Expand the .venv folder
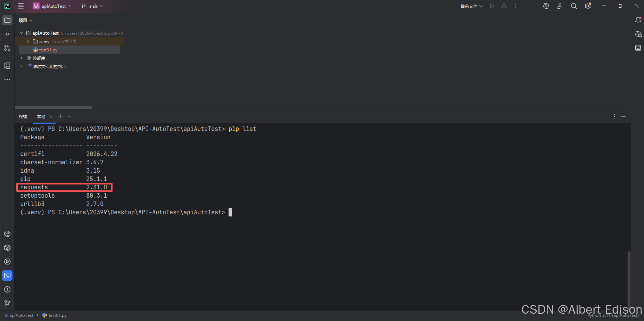The image size is (644, 321). point(28,41)
